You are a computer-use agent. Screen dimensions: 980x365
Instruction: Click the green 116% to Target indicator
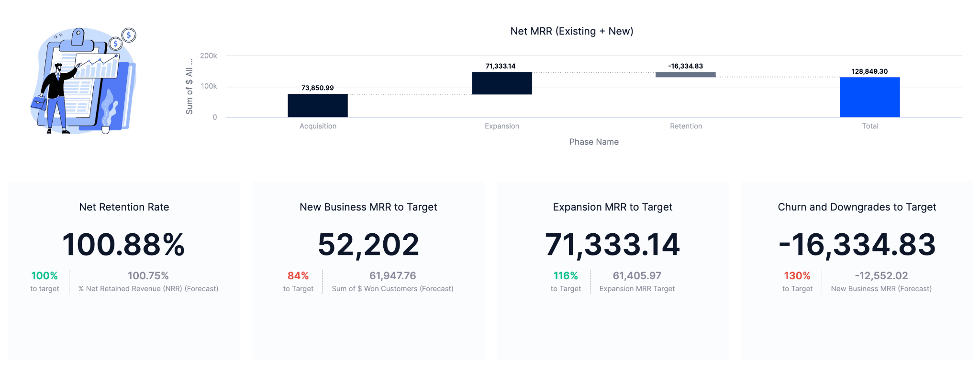tap(566, 276)
